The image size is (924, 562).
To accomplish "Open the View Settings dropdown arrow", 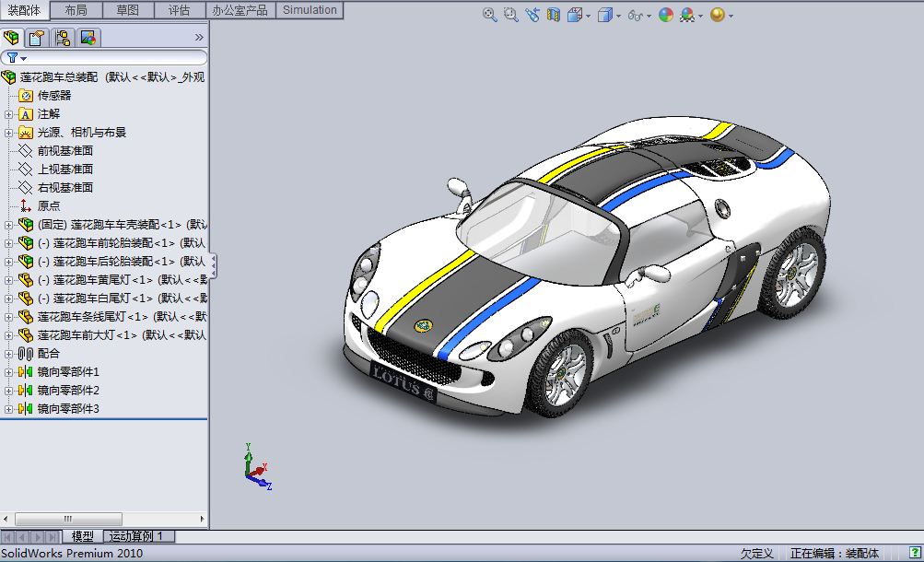I will (x=731, y=17).
